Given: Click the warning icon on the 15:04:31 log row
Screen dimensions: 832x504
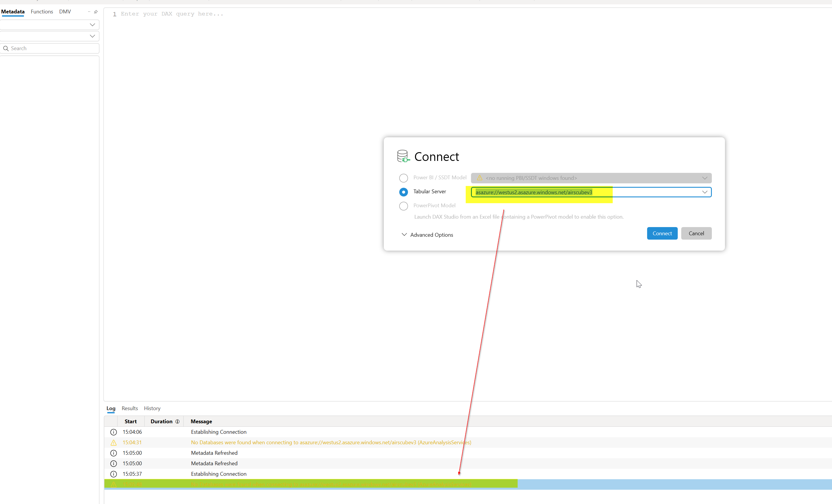Looking at the screenshot, I should pyautogui.click(x=113, y=442).
